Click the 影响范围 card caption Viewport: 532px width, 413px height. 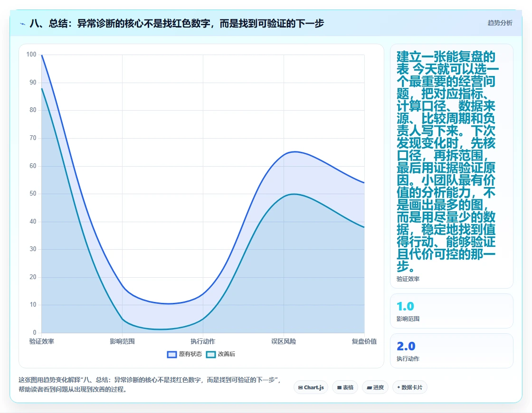408,319
